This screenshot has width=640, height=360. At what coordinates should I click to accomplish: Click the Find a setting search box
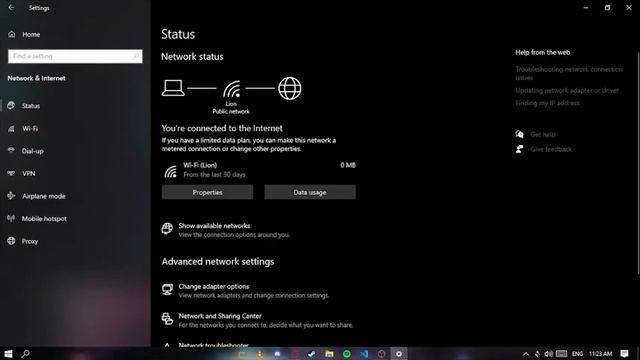(75, 56)
